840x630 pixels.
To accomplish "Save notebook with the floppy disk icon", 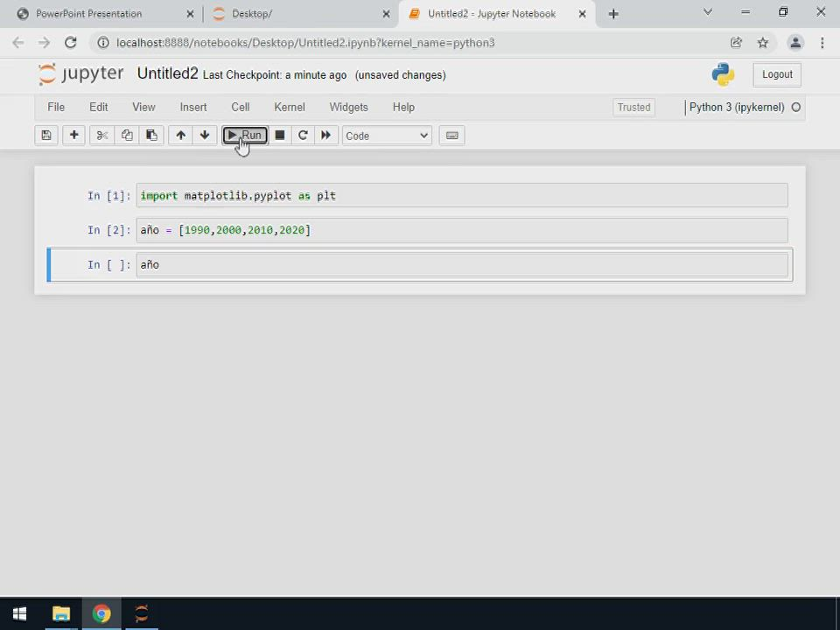I will [46, 136].
